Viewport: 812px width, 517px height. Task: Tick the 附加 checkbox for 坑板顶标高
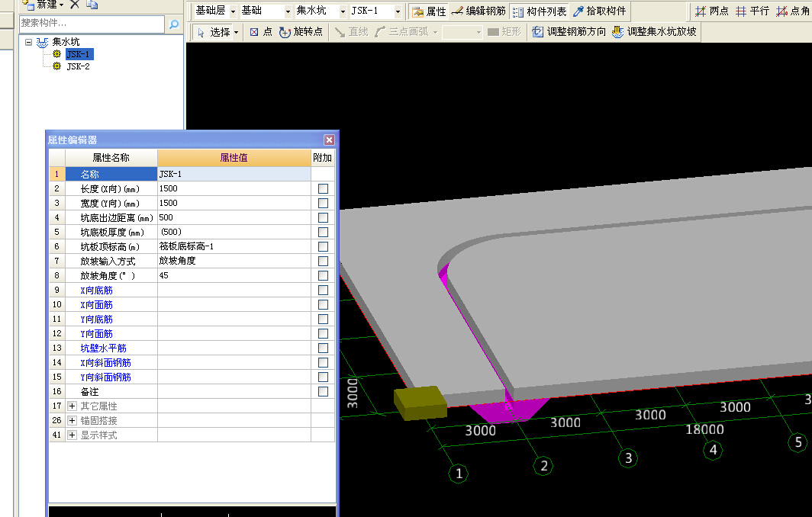click(x=323, y=247)
